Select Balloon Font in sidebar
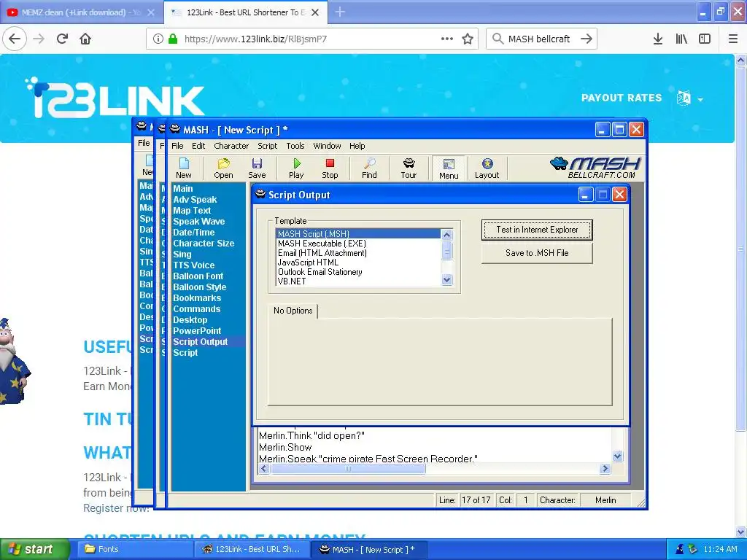Image resolution: width=747 pixels, height=560 pixels. (198, 276)
